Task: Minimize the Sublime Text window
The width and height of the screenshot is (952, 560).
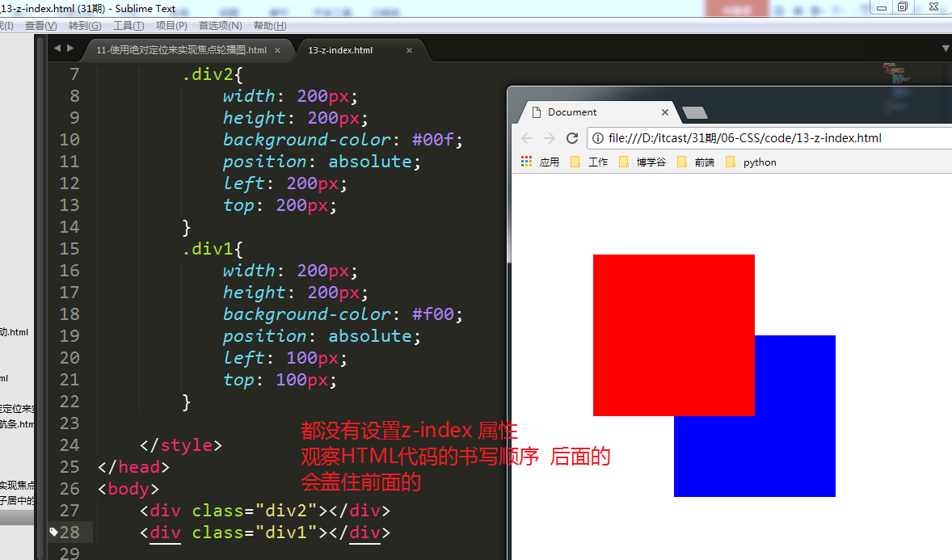Action: (882, 6)
